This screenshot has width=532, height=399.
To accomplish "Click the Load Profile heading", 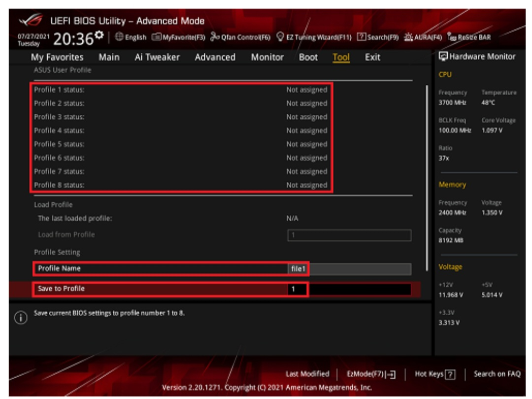I will 53,204.
